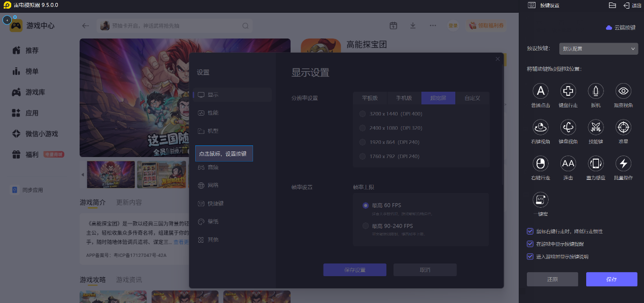Open the folder icon in key settings header

click(x=612, y=5)
